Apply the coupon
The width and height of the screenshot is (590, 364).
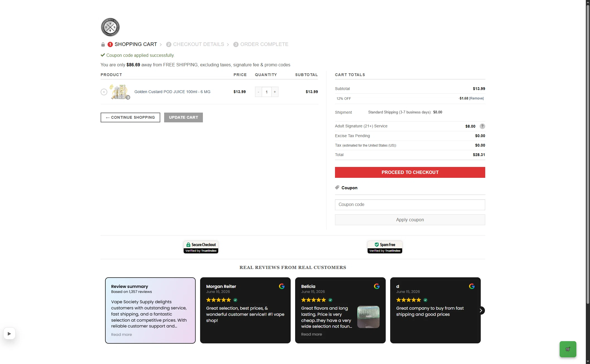410,220
